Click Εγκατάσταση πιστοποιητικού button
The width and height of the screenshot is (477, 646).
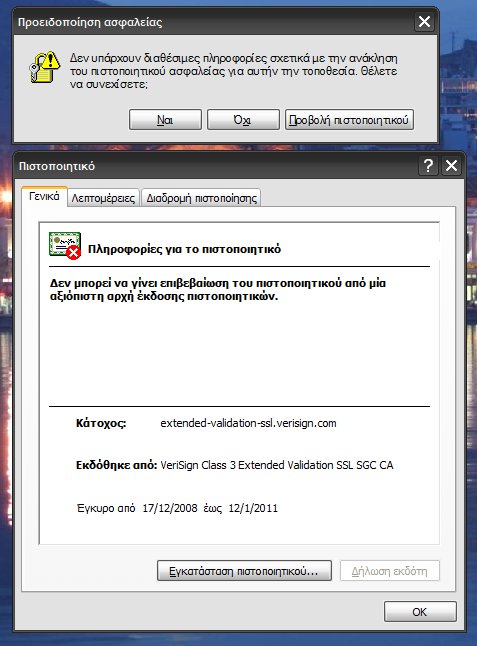[x=244, y=571]
